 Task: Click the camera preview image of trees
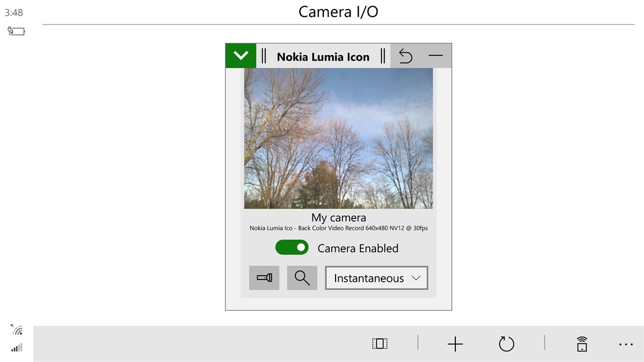[x=339, y=138]
